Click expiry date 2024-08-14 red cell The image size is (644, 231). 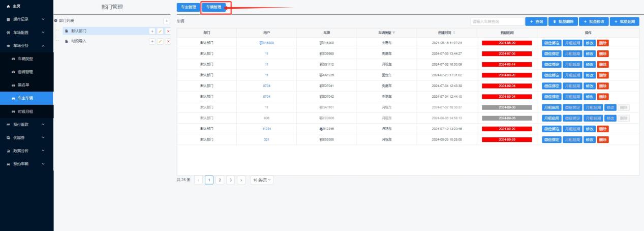[507, 65]
